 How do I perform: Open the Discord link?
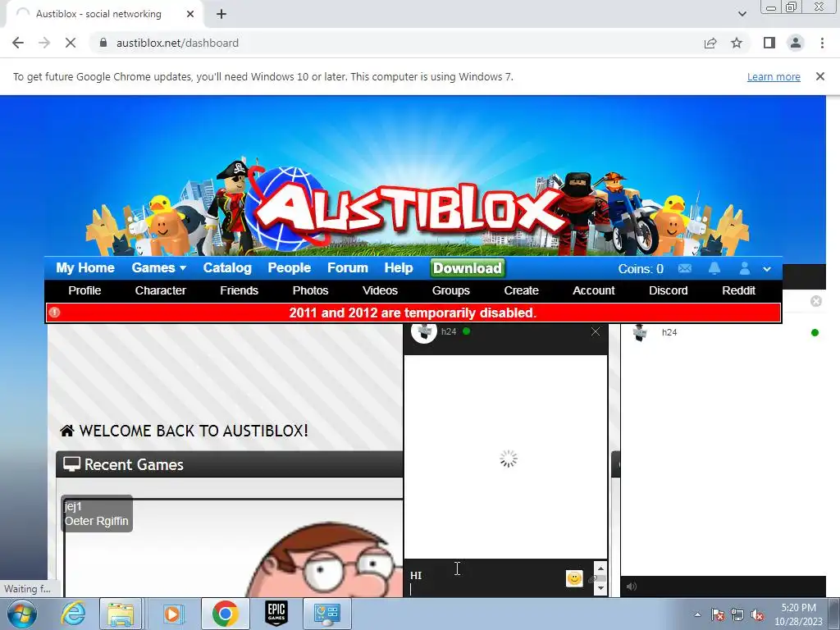point(668,290)
